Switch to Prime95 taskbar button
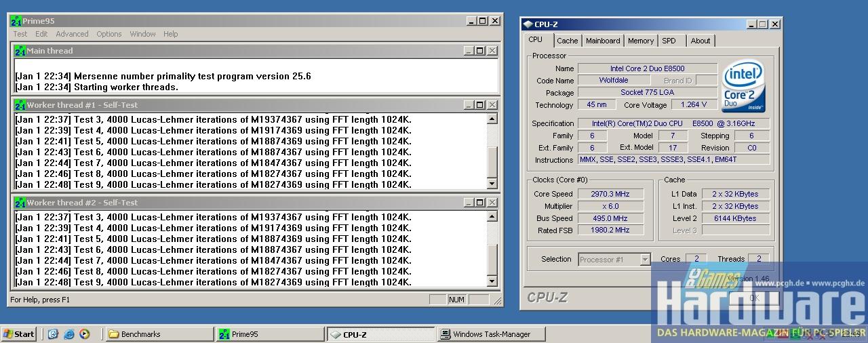The image size is (868, 343). click(270, 334)
